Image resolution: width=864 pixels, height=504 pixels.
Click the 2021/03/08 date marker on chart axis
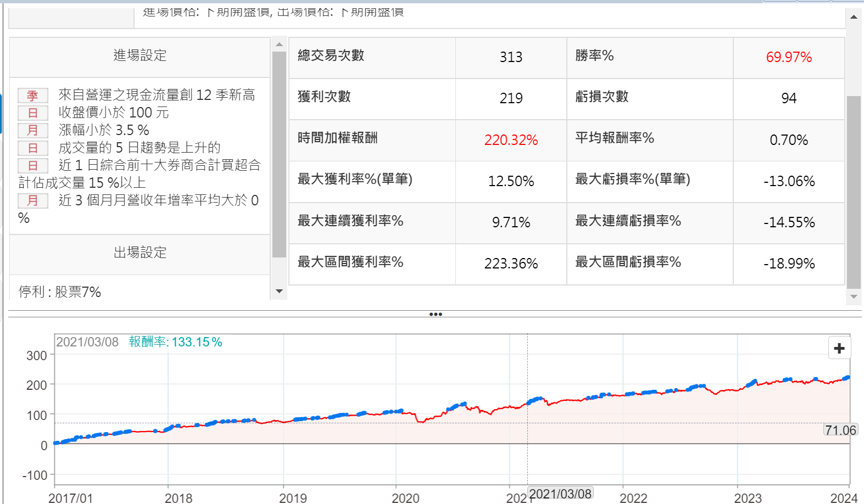tap(560, 494)
